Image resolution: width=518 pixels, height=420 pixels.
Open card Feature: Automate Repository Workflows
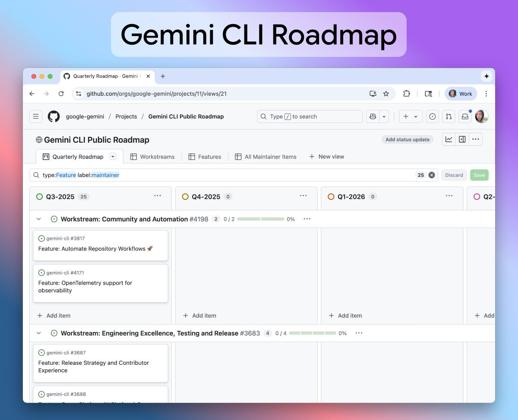[100, 245]
